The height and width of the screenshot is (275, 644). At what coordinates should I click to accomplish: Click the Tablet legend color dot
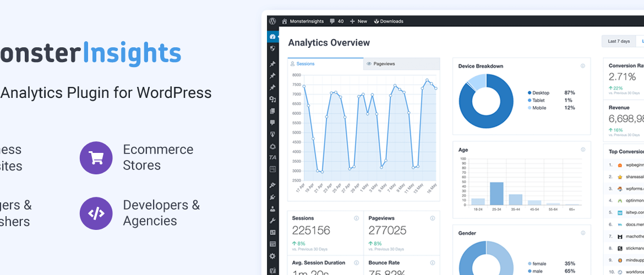(x=530, y=100)
